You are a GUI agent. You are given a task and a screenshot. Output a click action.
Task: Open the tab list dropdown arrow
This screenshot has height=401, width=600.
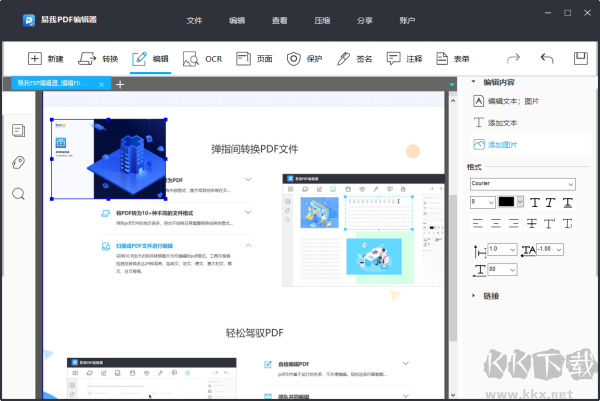(452, 84)
